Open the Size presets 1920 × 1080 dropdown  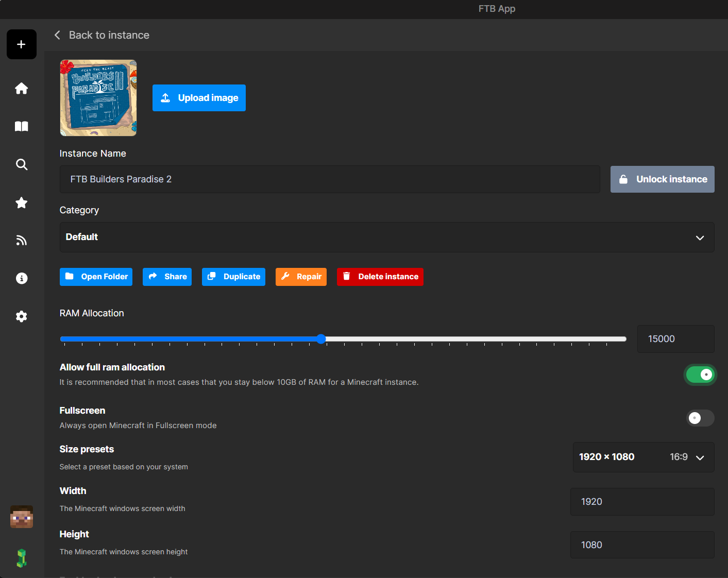tap(643, 457)
